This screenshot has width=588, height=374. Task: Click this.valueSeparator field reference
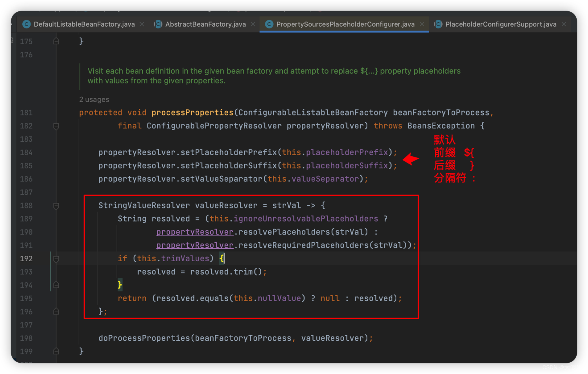(x=313, y=179)
